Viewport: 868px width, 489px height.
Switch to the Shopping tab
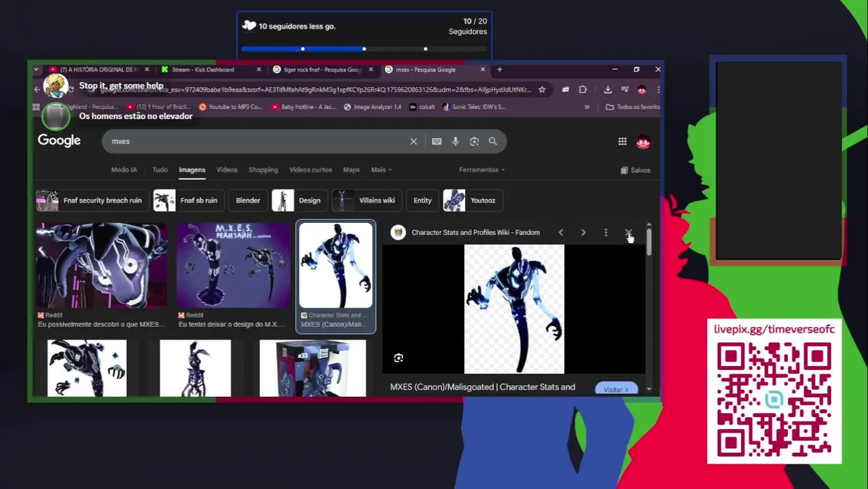coord(263,170)
